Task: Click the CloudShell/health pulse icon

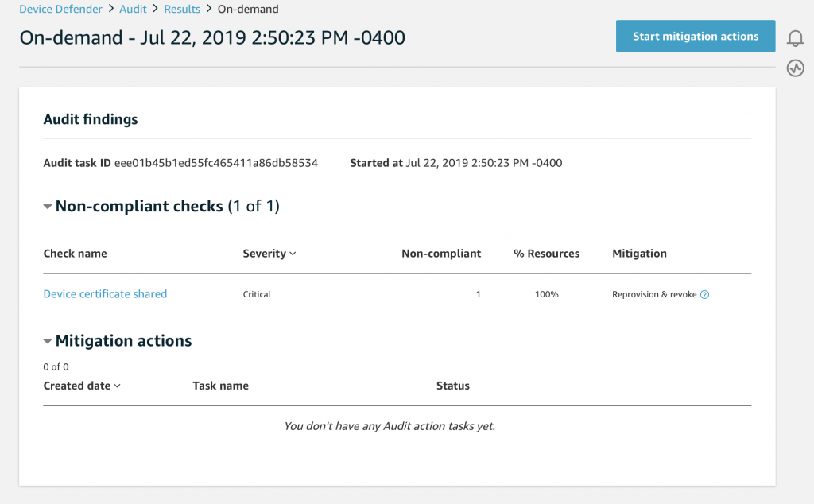Action: (x=795, y=68)
